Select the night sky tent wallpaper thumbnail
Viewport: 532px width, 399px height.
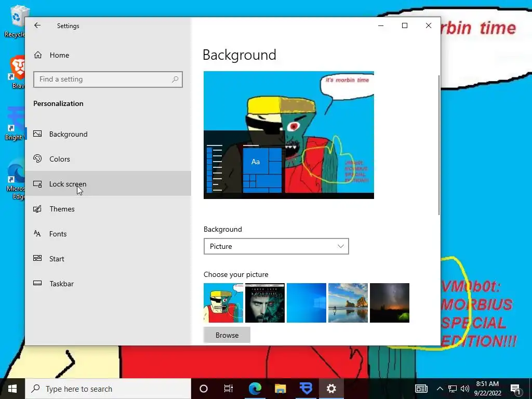coord(390,303)
